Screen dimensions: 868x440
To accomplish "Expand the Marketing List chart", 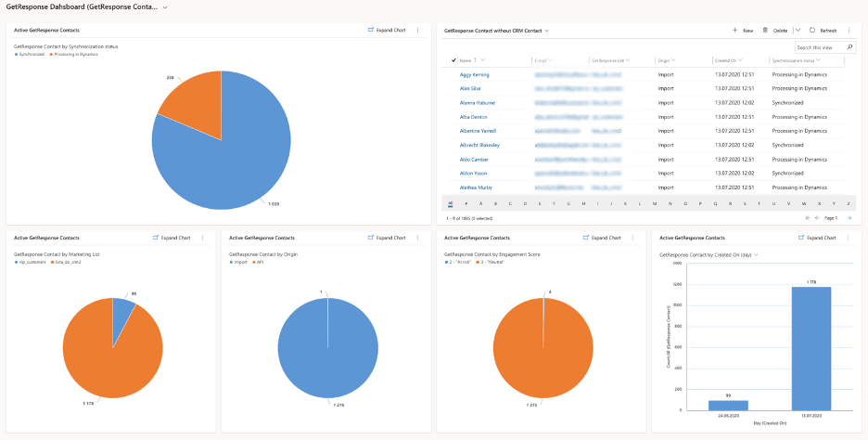I will tap(172, 238).
